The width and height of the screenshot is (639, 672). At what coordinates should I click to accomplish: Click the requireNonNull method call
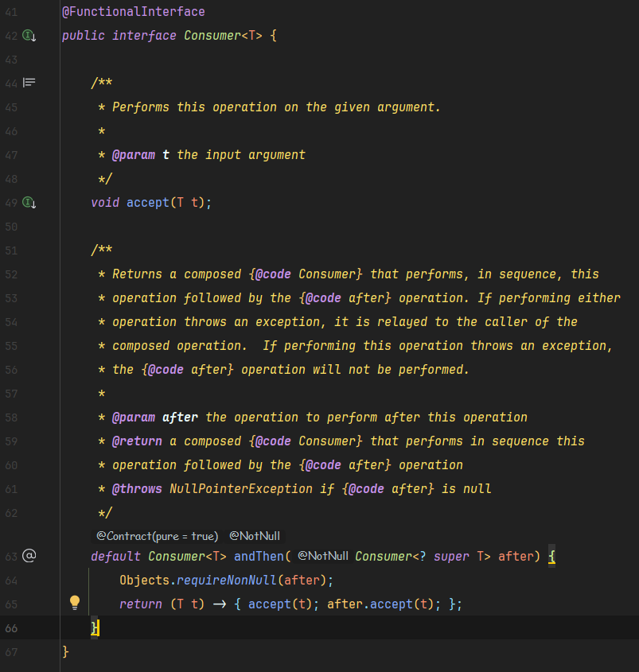pos(227,581)
